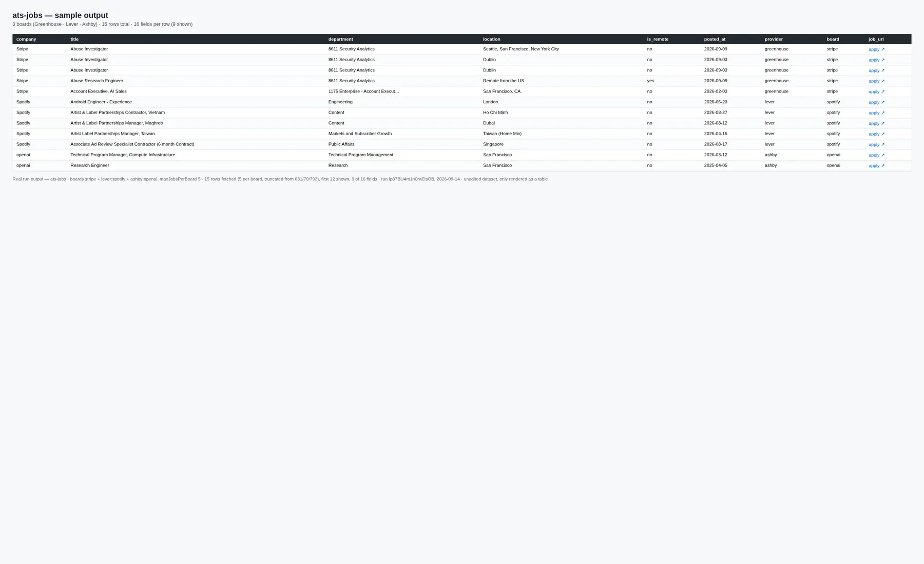Open apply link for Abuse Research Engineer

tap(876, 81)
